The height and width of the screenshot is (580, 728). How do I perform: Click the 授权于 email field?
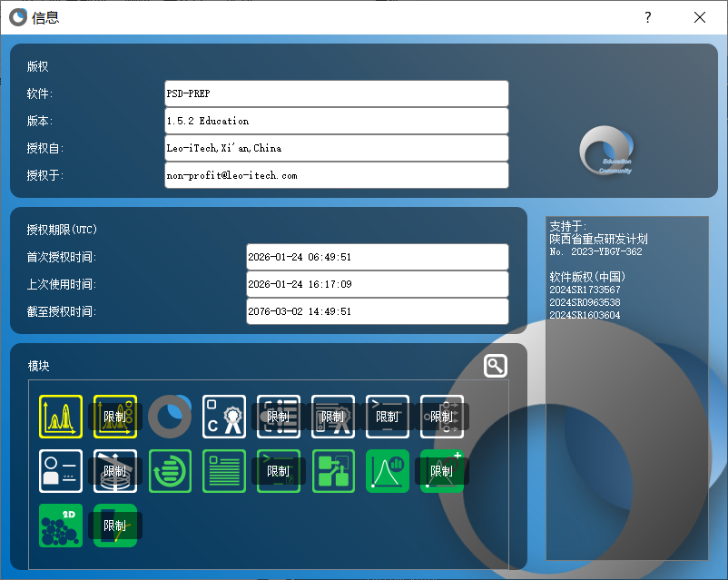click(x=337, y=175)
